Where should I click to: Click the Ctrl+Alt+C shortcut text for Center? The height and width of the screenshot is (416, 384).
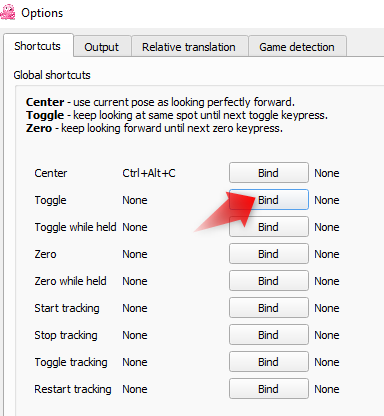(x=149, y=173)
